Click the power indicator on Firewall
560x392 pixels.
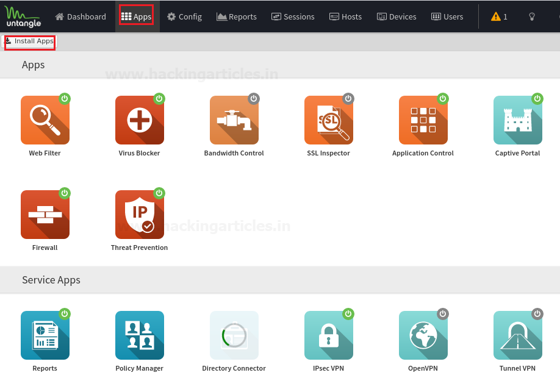coord(65,193)
